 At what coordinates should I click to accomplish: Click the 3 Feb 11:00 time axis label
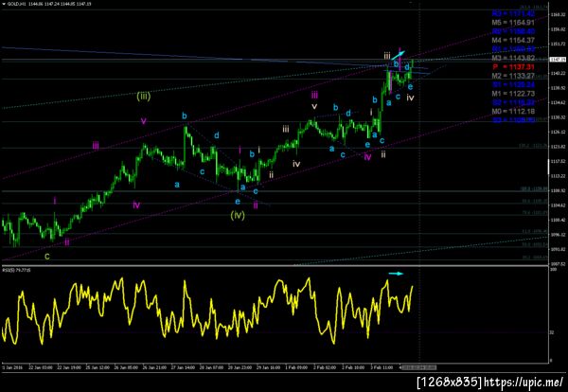coord(382,367)
